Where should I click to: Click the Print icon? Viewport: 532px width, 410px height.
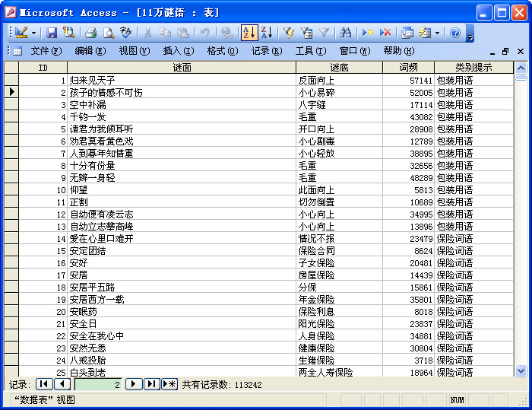(x=91, y=33)
